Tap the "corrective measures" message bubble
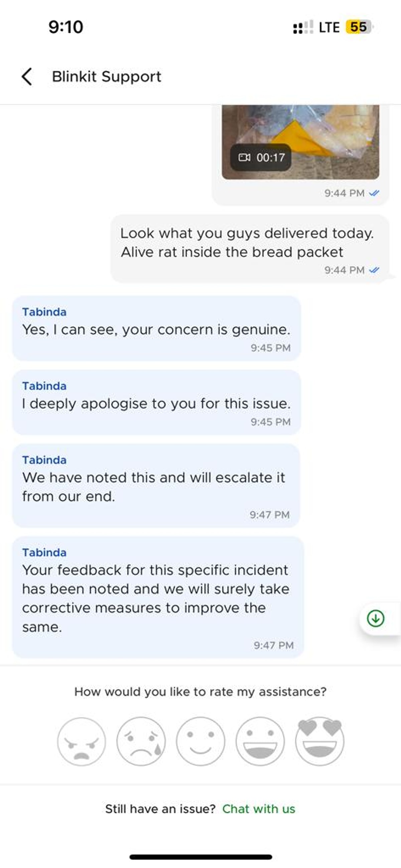The height and width of the screenshot is (868, 401). 158,597
